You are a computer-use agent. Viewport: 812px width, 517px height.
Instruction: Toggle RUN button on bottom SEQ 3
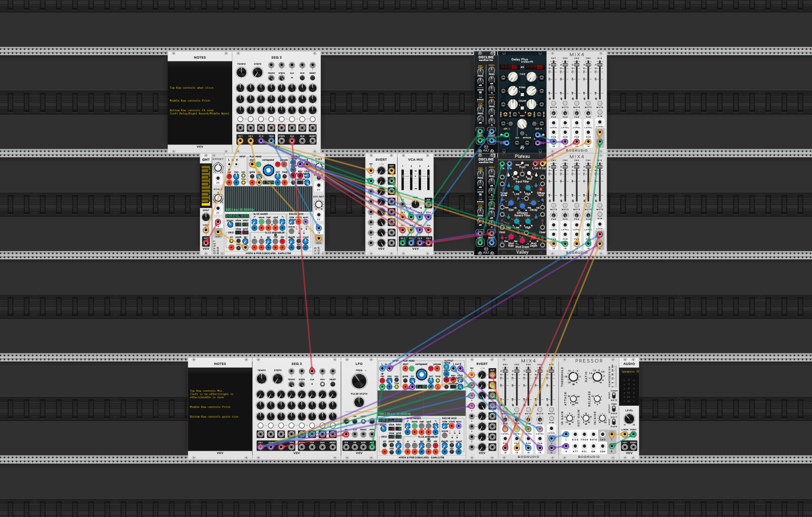pos(322,384)
